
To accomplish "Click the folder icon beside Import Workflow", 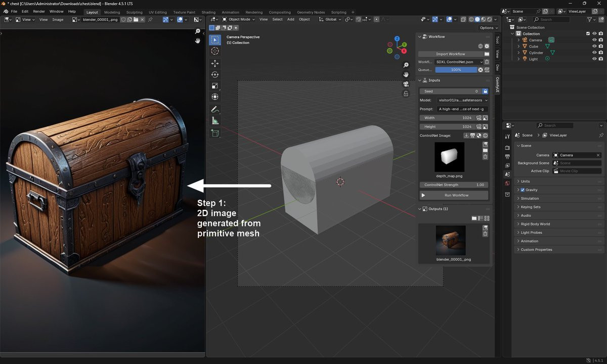I will (x=487, y=54).
